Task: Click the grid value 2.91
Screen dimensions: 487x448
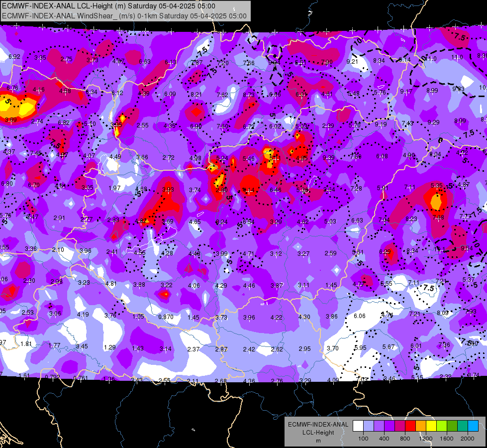Action: click(59, 218)
